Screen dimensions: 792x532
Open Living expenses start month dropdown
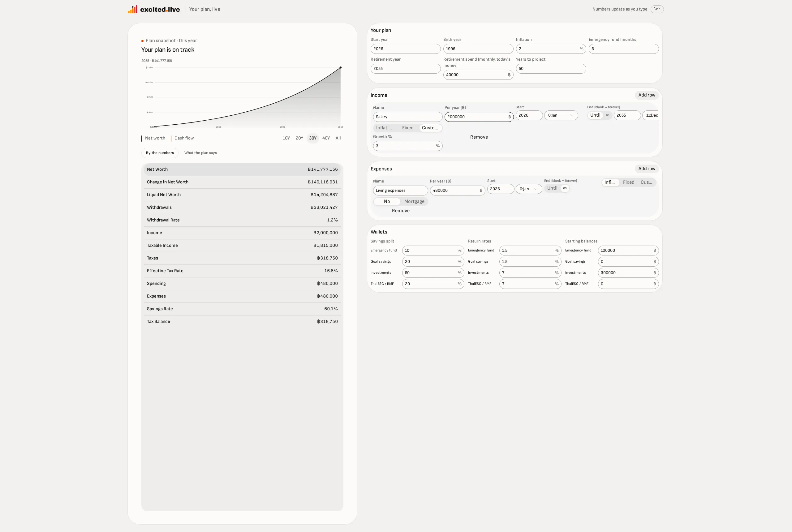click(x=529, y=189)
